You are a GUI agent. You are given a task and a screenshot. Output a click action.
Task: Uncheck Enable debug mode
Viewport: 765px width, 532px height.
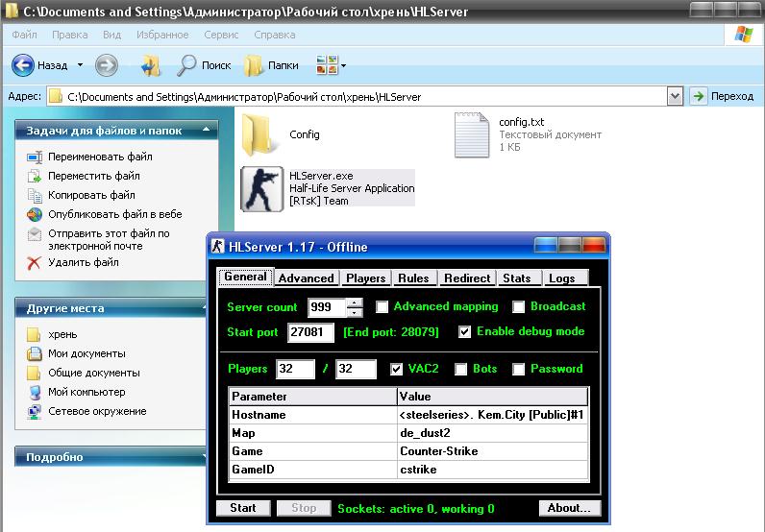[x=464, y=332]
